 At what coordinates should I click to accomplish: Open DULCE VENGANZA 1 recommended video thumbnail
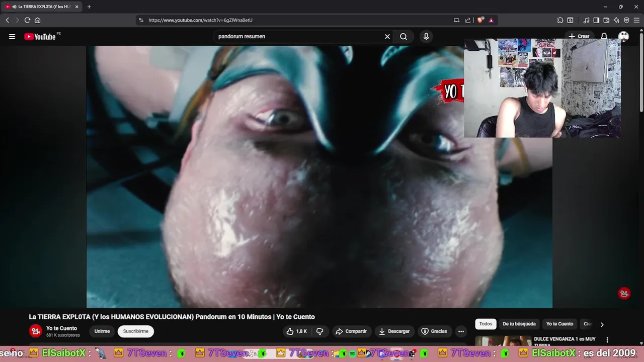point(503,341)
